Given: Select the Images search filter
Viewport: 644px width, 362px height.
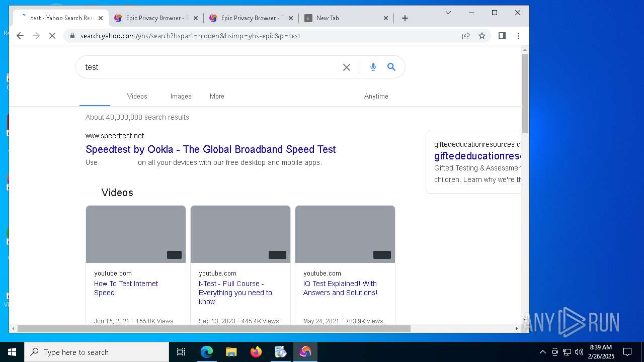Looking at the screenshot, I should point(181,96).
